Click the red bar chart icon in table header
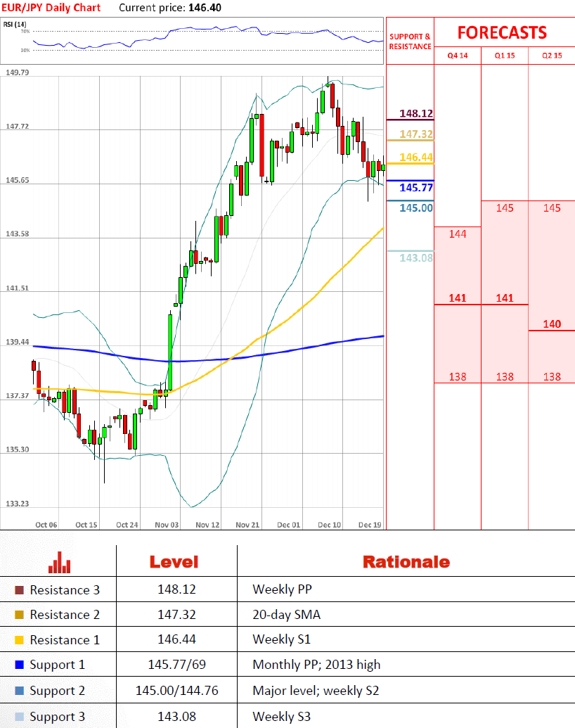The image size is (575, 728). tap(60, 562)
